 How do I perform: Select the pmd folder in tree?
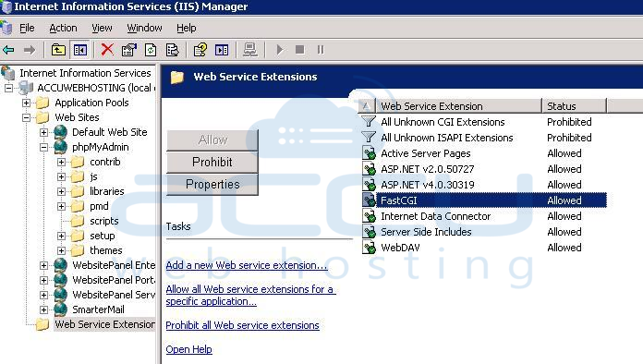[x=99, y=206]
